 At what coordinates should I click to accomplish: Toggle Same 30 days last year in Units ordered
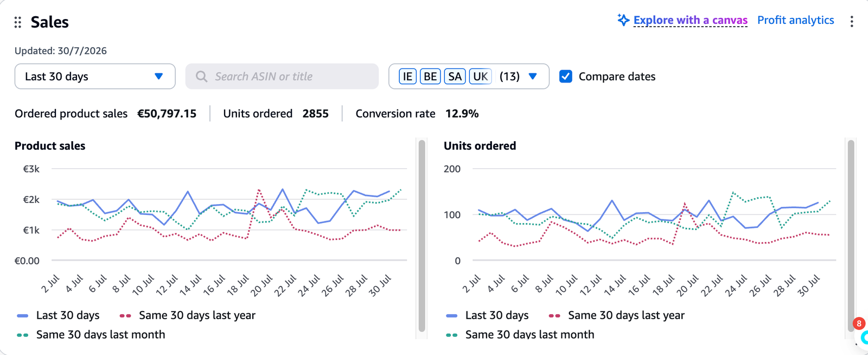coord(616,315)
